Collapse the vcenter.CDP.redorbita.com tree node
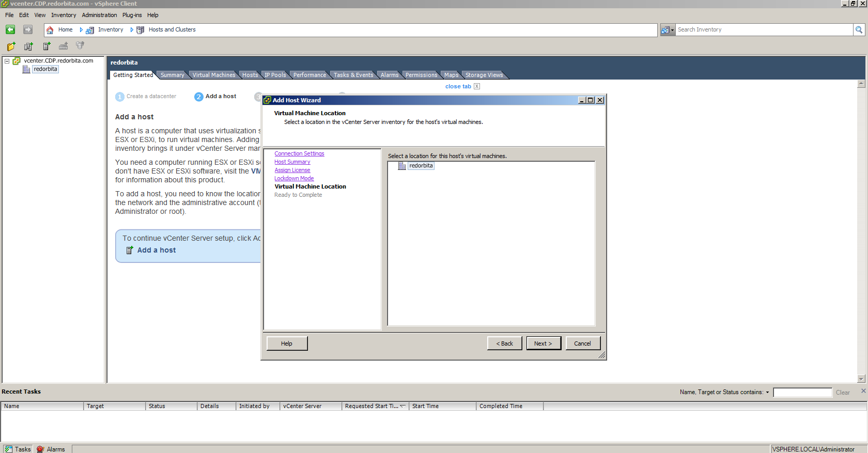 click(x=7, y=61)
